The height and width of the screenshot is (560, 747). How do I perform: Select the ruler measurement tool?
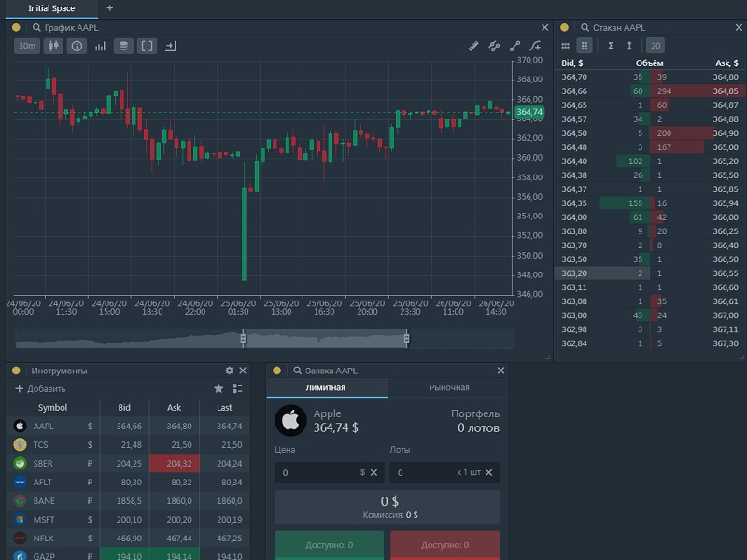point(472,46)
